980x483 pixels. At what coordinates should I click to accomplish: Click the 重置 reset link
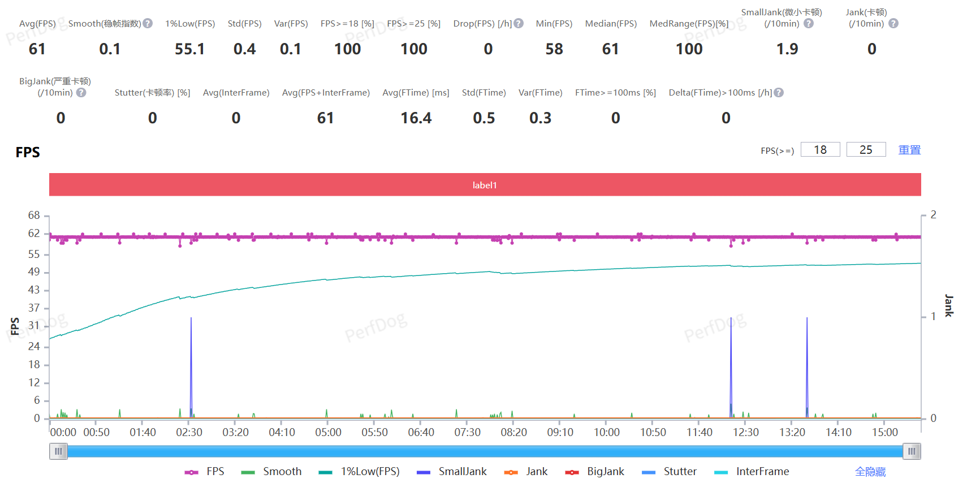click(x=909, y=150)
